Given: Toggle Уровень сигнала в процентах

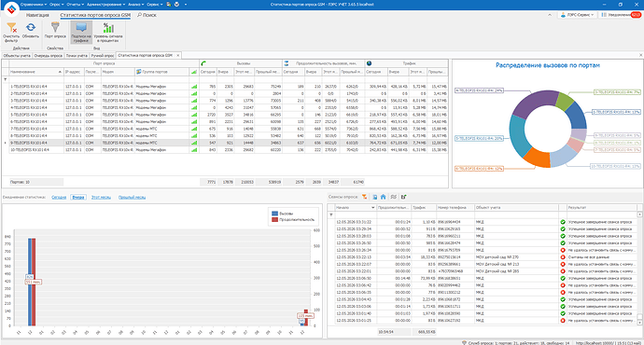Looking at the screenshot, I should click(108, 33).
